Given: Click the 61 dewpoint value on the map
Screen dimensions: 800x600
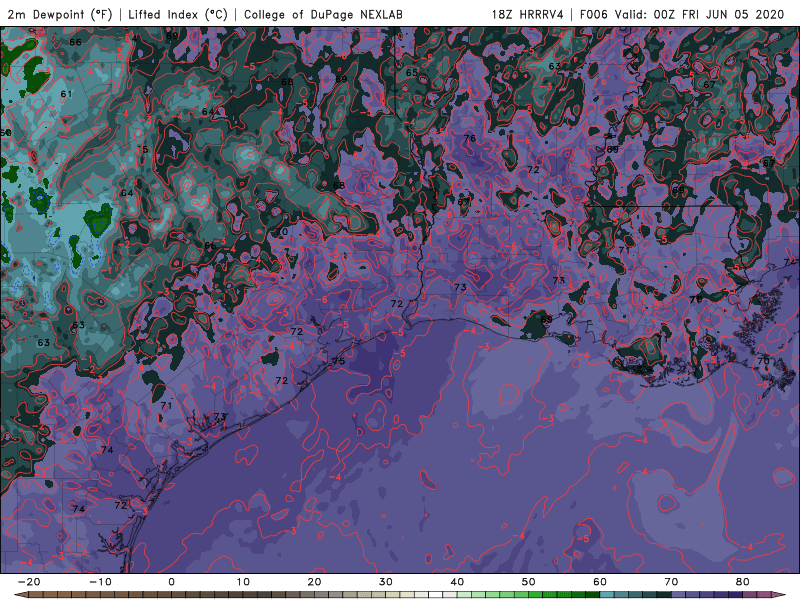Looking at the screenshot, I should [x=66, y=94].
